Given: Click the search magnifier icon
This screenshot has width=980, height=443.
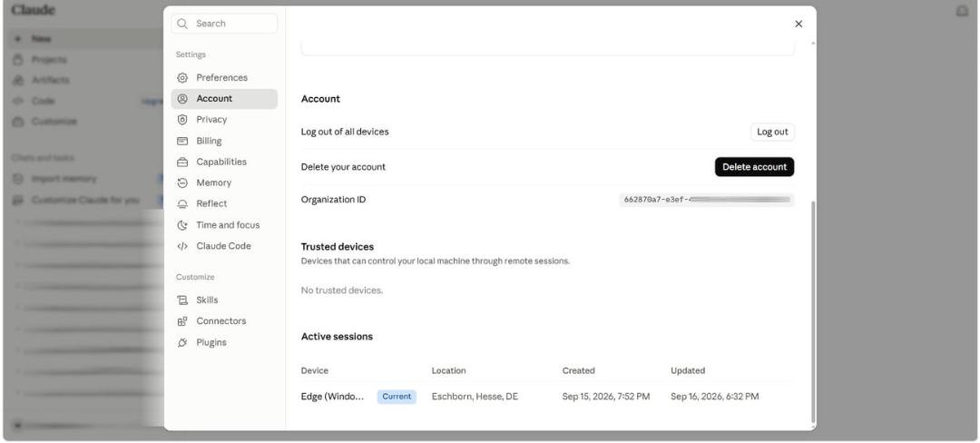Looking at the screenshot, I should pyautogui.click(x=182, y=24).
